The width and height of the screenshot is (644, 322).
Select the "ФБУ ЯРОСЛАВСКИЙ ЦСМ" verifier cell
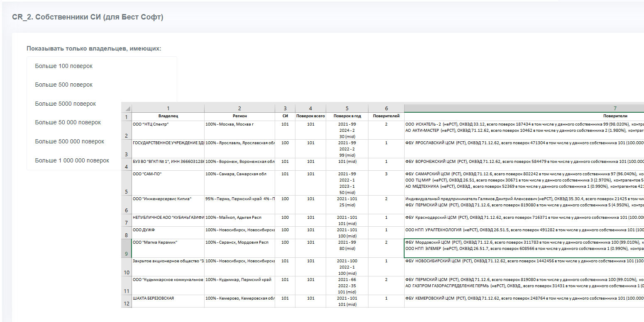[524, 149]
